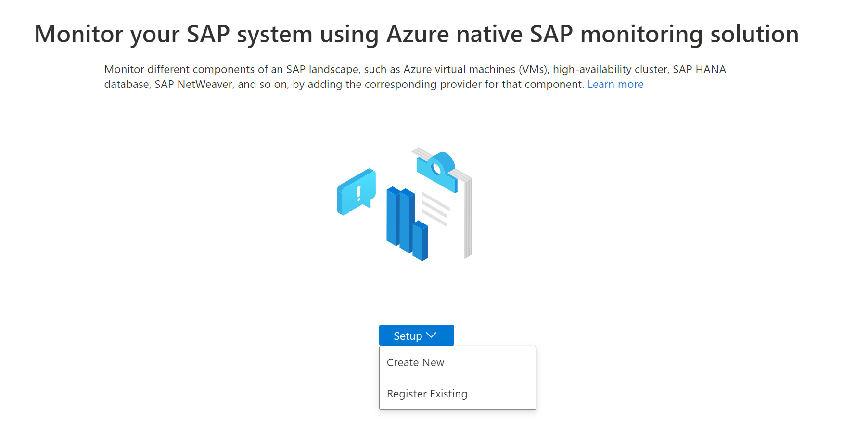Screen dimensions: 868x422
Task: Collapse the Setup dropdown chevron
Action: [431, 335]
